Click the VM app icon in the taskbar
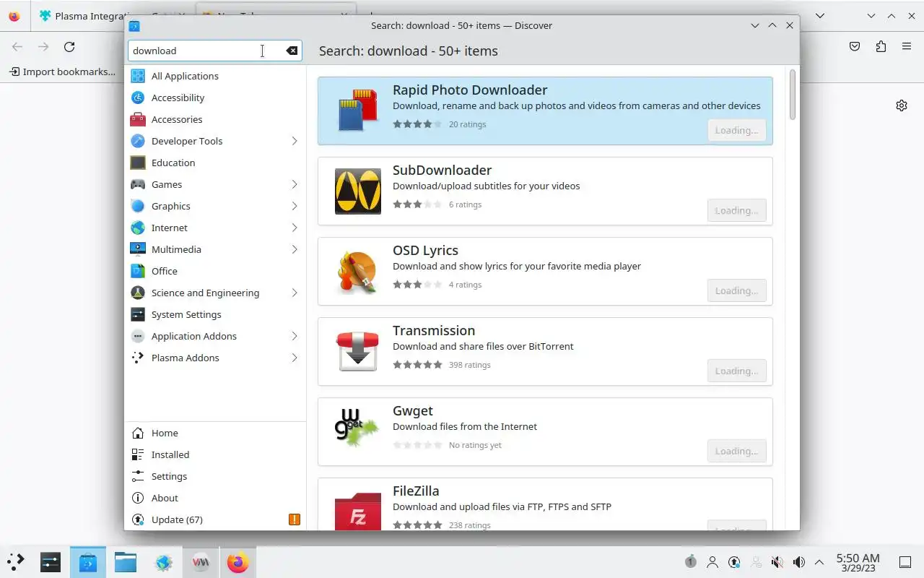The image size is (924, 578). (x=201, y=561)
